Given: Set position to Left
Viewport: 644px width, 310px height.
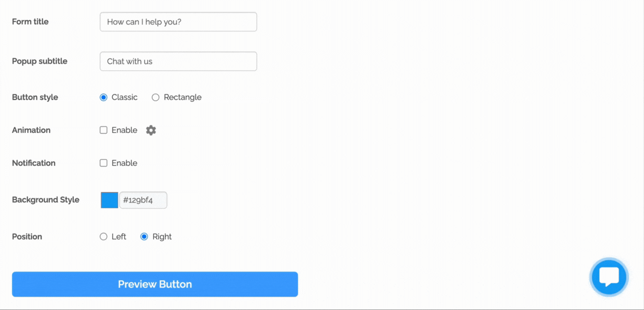Looking at the screenshot, I should [103, 237].
